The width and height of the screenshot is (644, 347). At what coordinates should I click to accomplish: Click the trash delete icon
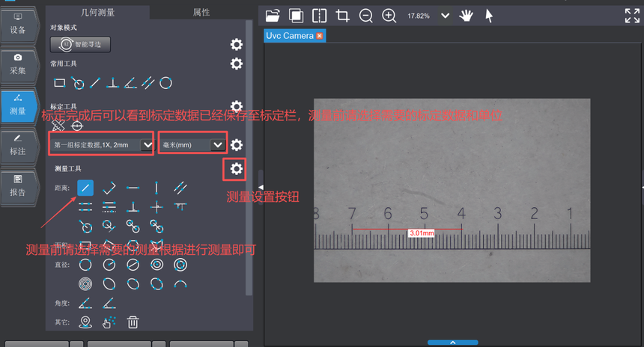click(133, 322)
